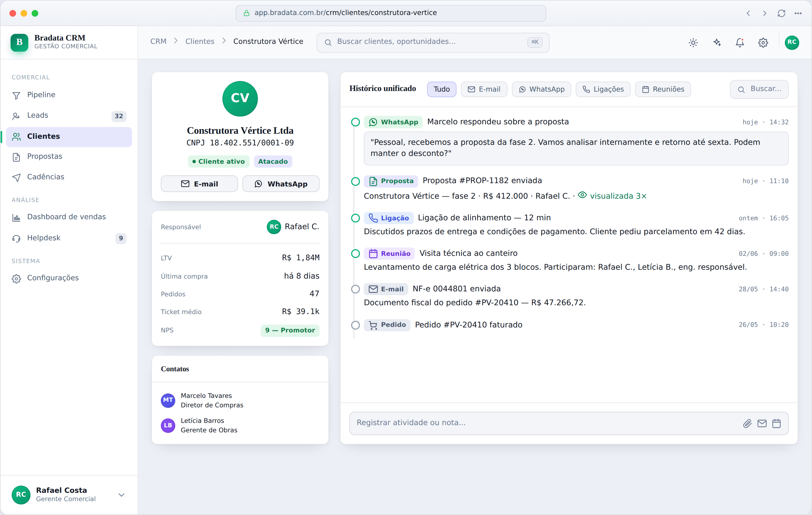Click the lock icon in address bar
The height and width of the screenshot is (515, 812).
tap(247, 13)
